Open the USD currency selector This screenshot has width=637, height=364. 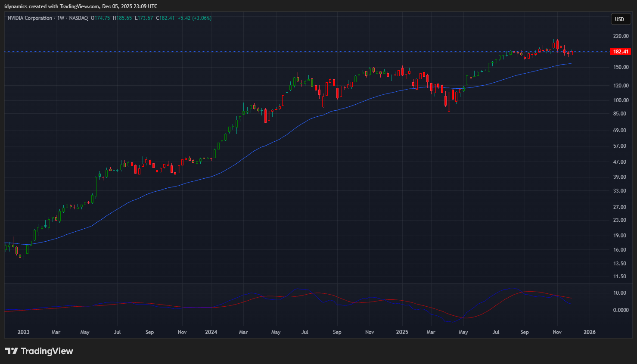(619, 19)
